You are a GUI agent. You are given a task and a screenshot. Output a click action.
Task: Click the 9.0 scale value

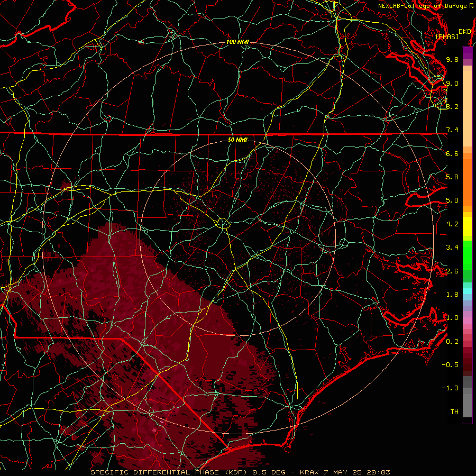[x=452, y=83]
